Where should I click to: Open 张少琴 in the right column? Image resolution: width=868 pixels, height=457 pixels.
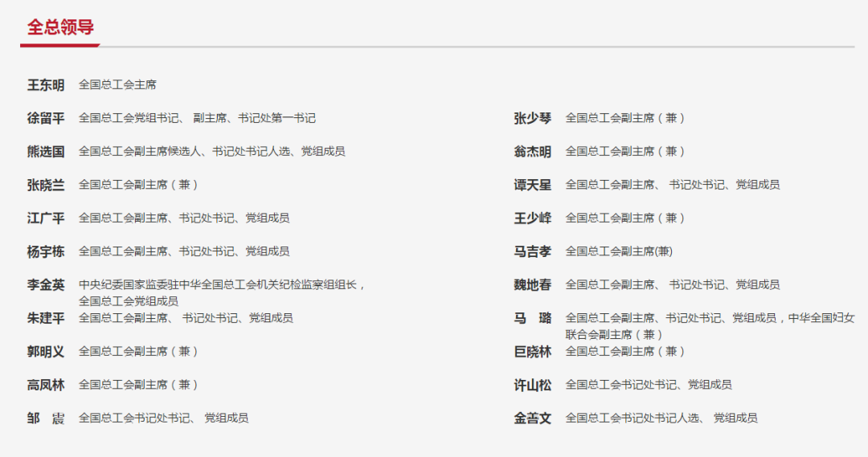click(533, 118)
